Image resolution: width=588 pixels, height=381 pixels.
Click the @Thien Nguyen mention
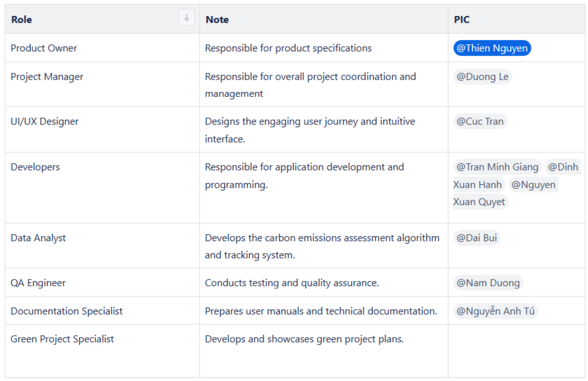pos(492,48)
